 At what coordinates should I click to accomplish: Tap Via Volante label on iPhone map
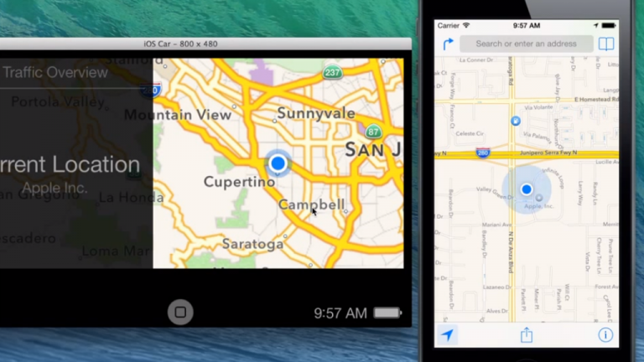click(x=538, y=107)
